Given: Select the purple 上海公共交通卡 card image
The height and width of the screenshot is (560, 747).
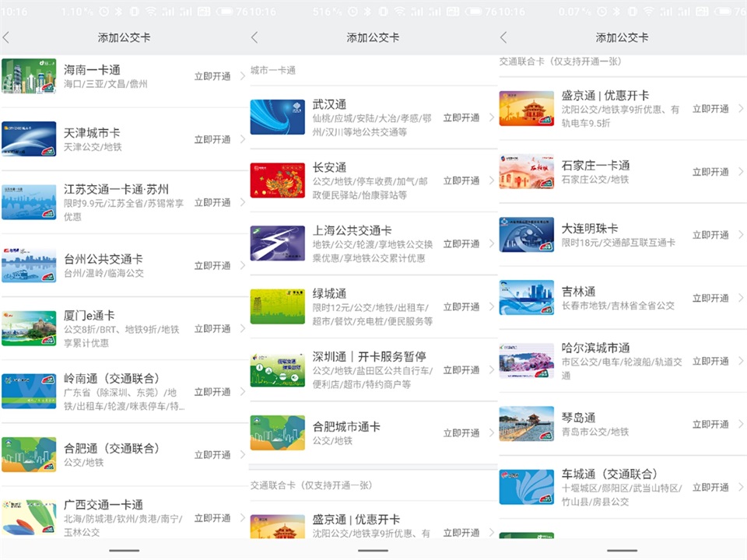Looking at the screenshot, I should click(x=278, y=243).
